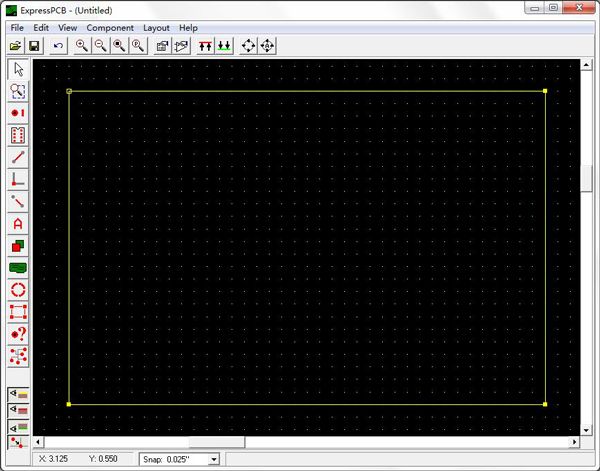The width and height of the screenshot is (600, 471).
Task: Open a file with the folder icon
Action: [15, 46]
